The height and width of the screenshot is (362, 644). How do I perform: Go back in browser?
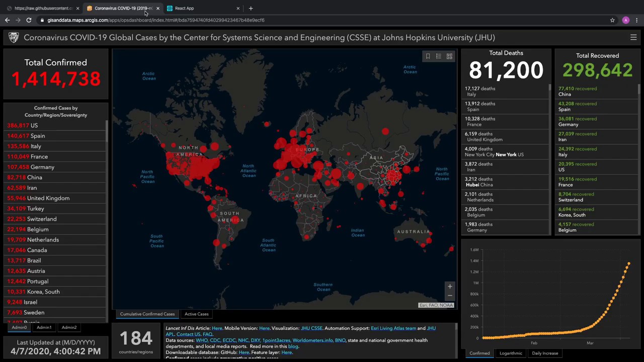pyautogui.click(x=7, y=20)
